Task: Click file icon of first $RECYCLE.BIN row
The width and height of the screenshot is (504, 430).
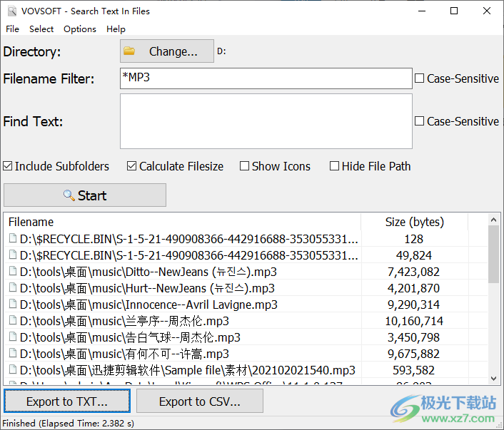Action: (x=13, y=238)
